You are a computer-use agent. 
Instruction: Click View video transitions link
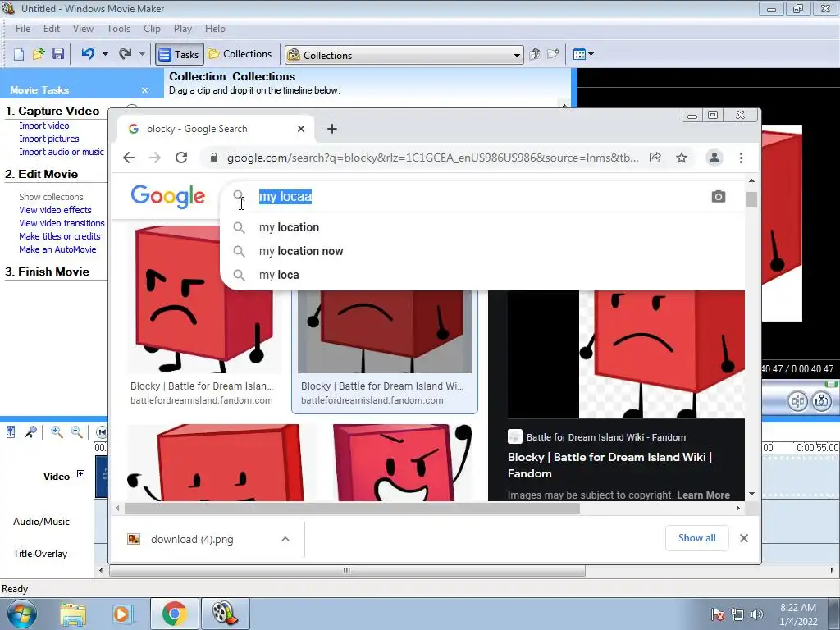point(62,223)
